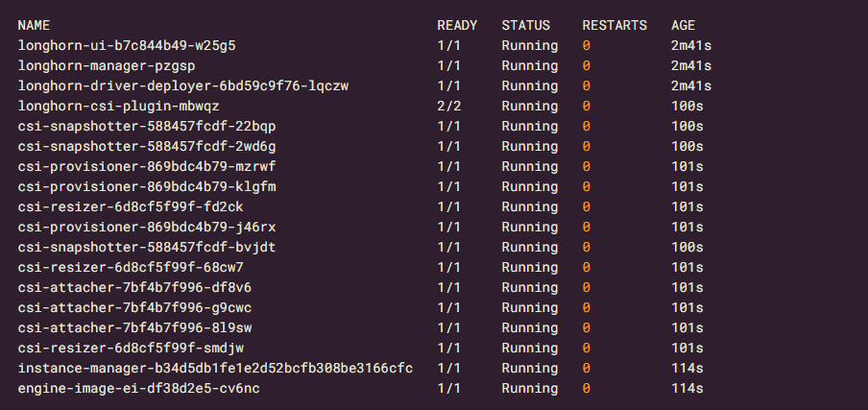Image resolution: width=868 pixels, height=410 pixels.
Task: Click the AGE column header
Action: [683, 26]
